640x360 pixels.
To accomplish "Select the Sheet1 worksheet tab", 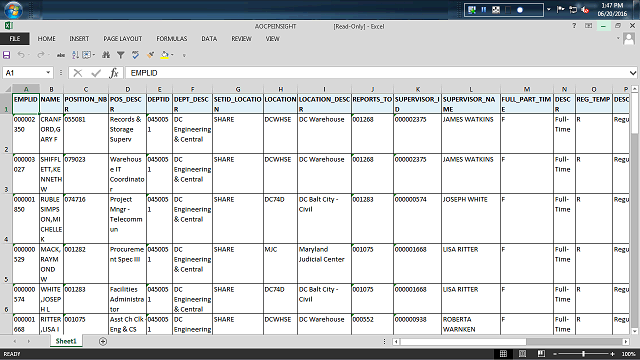I will 66,341.
